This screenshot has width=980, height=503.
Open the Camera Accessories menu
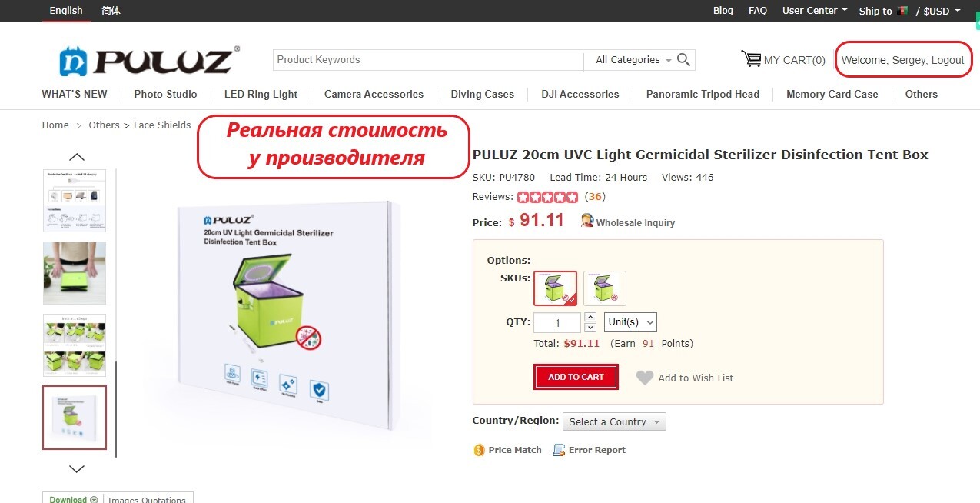(x=374, y=94)
